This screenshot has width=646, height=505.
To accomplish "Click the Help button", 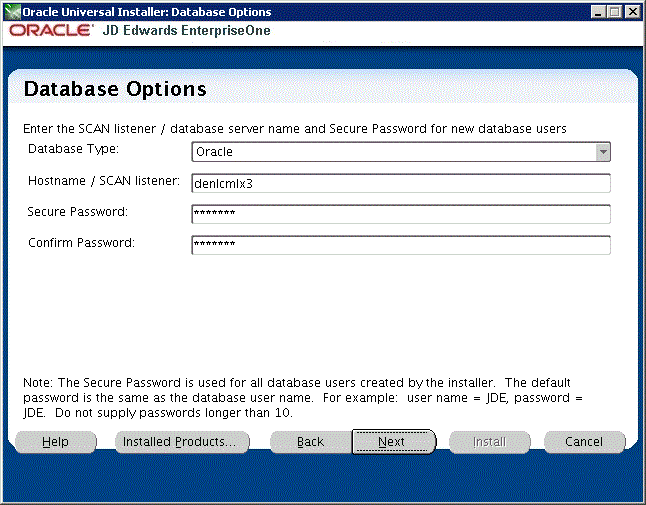I will coord(56,442).
